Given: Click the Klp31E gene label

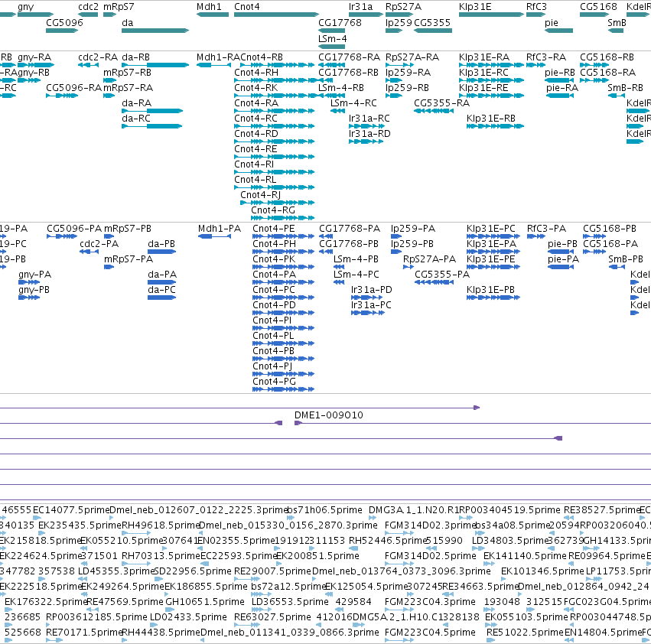Looking at the screenshot, I should pyautogui.click(x=475, y=7).
